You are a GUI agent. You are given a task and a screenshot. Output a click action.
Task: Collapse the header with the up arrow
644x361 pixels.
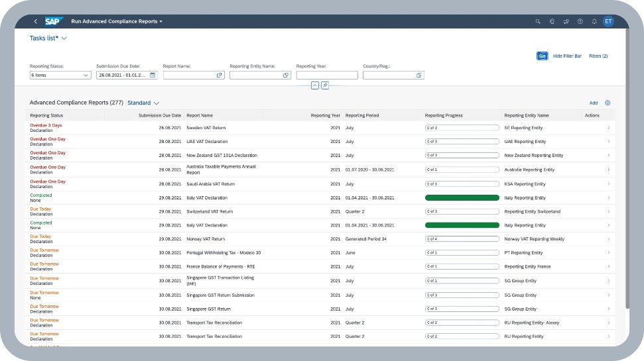click(x=314, y=85)
